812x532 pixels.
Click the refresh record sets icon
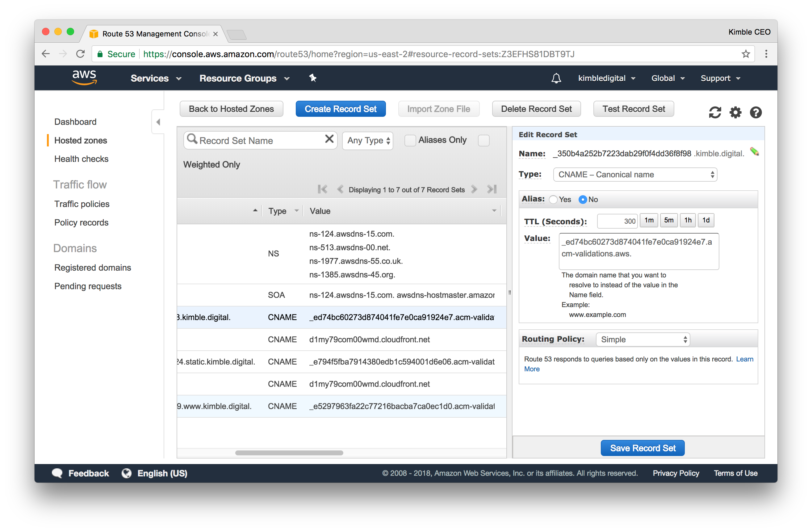(x=715, y=112)
